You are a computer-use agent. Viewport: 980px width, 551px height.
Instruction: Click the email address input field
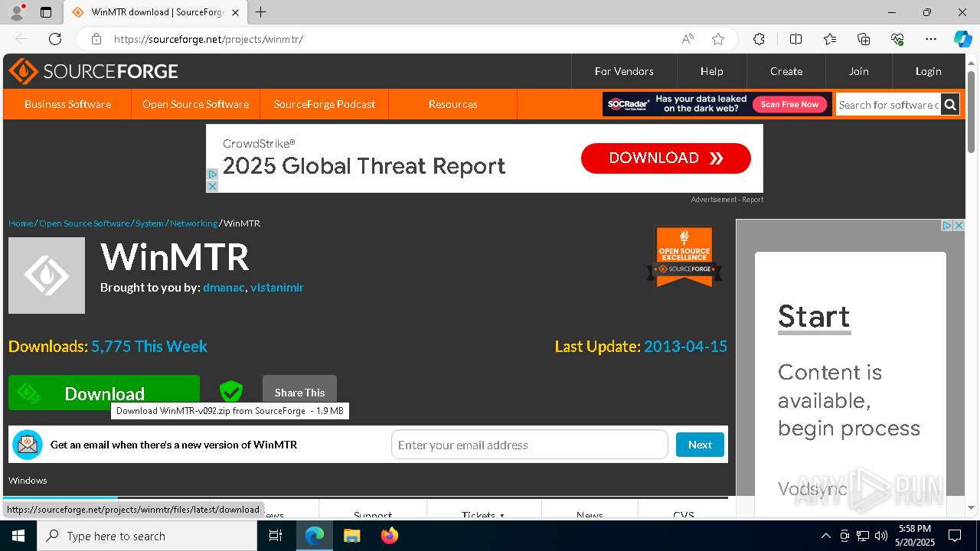[x=530, y=445]
